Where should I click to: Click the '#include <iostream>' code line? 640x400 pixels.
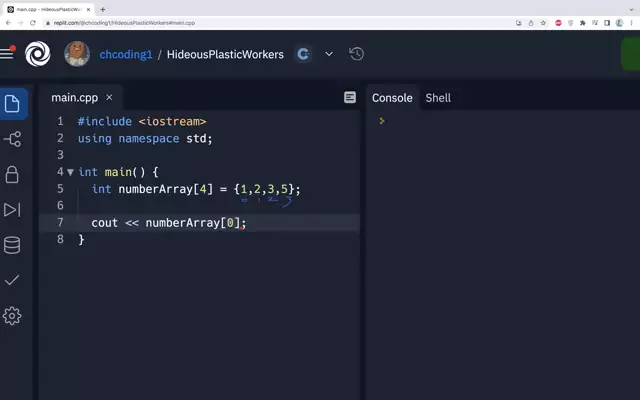click(142, 122)
